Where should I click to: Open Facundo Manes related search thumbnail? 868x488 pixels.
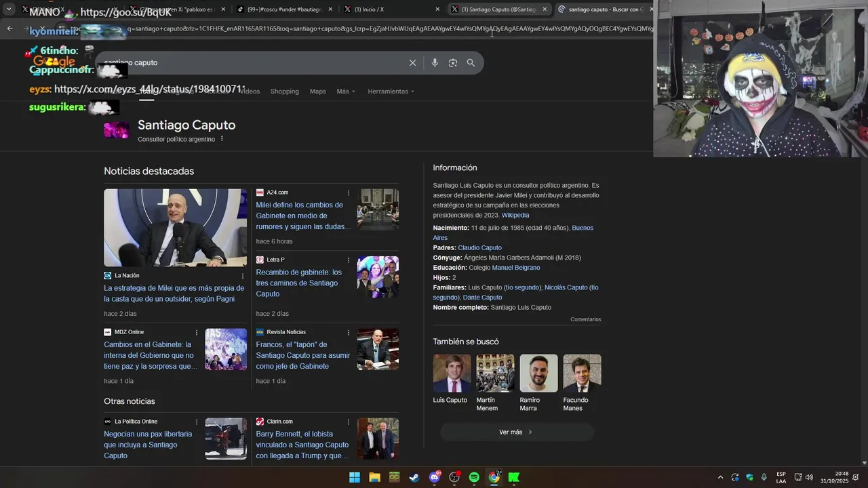582,373
